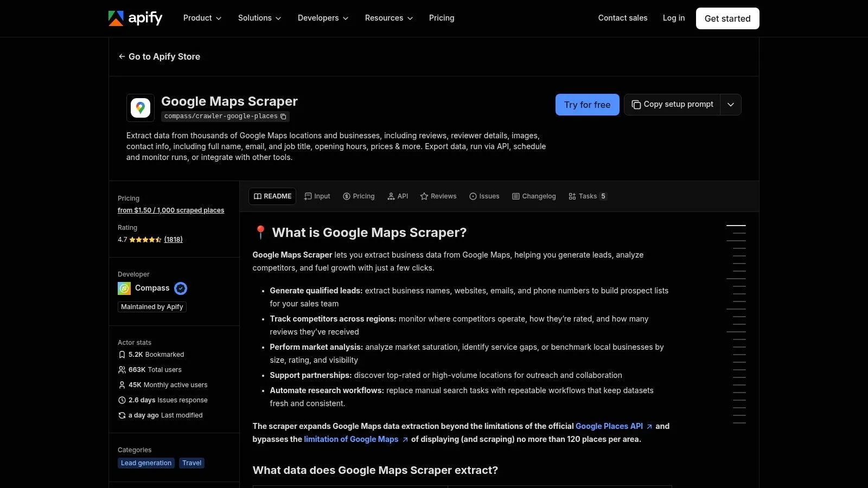This screenshot has height=488, width=868.
Task: Open the Resources dropdown
Action: pos(389,18)
